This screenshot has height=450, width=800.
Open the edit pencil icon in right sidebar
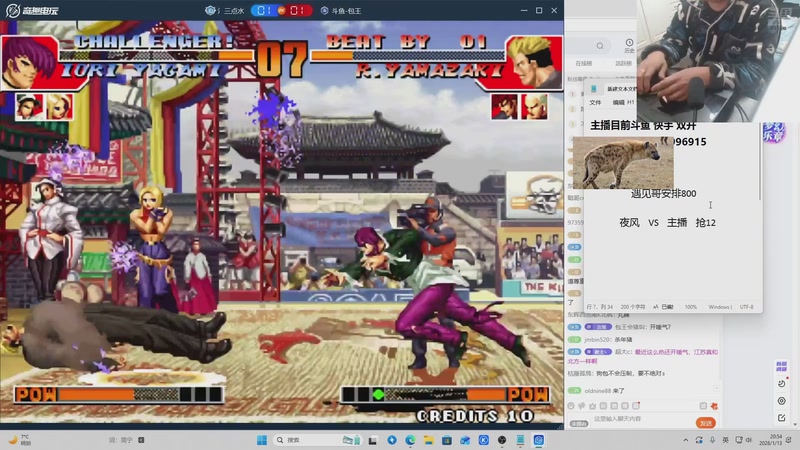click(781, 417)
